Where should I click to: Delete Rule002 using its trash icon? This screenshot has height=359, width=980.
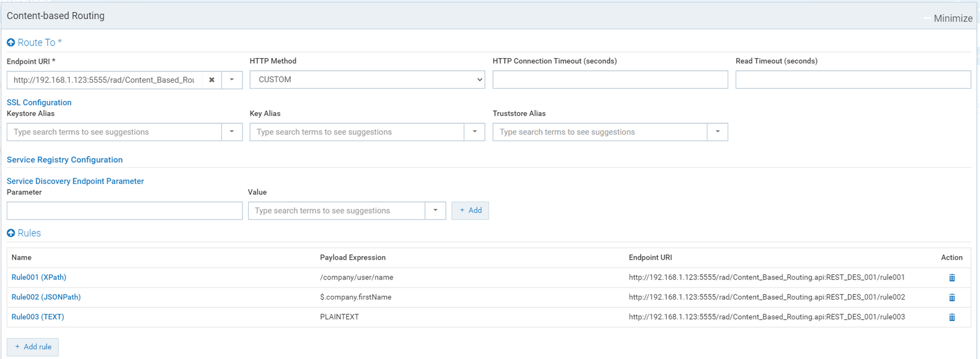(x=951, y=297)
